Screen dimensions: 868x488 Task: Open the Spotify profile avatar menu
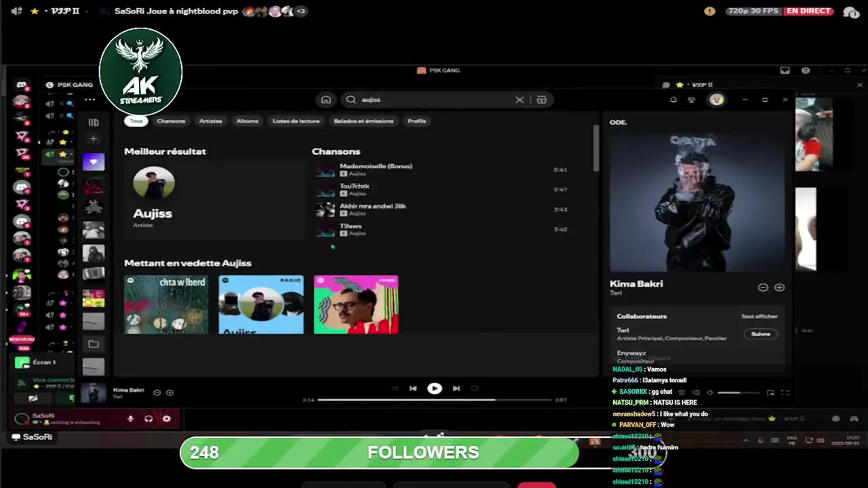click(x=717, y=100)
